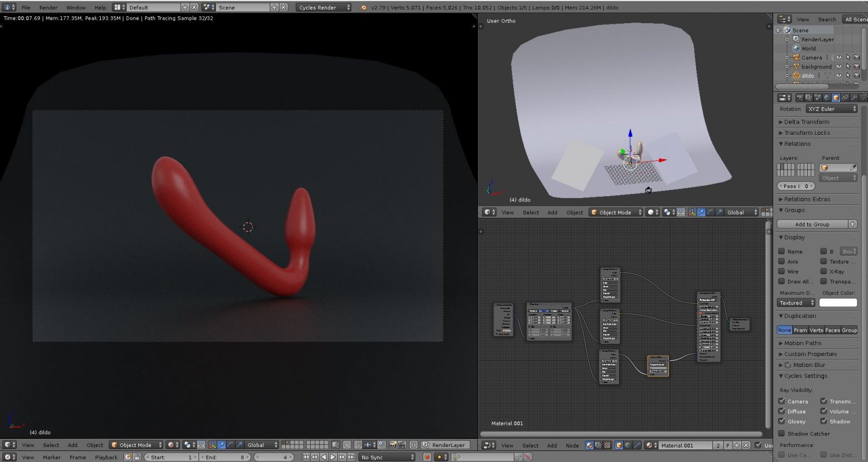Open the XYZ Euler rotation mode dropdown
Viewport: 868px width, 462px height.
coord(831,109)
